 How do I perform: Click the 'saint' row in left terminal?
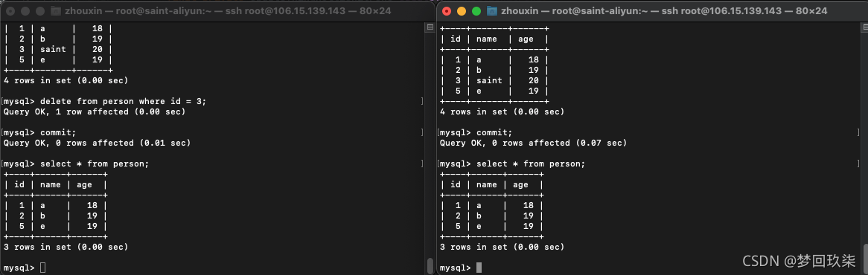tap(57, 49)
